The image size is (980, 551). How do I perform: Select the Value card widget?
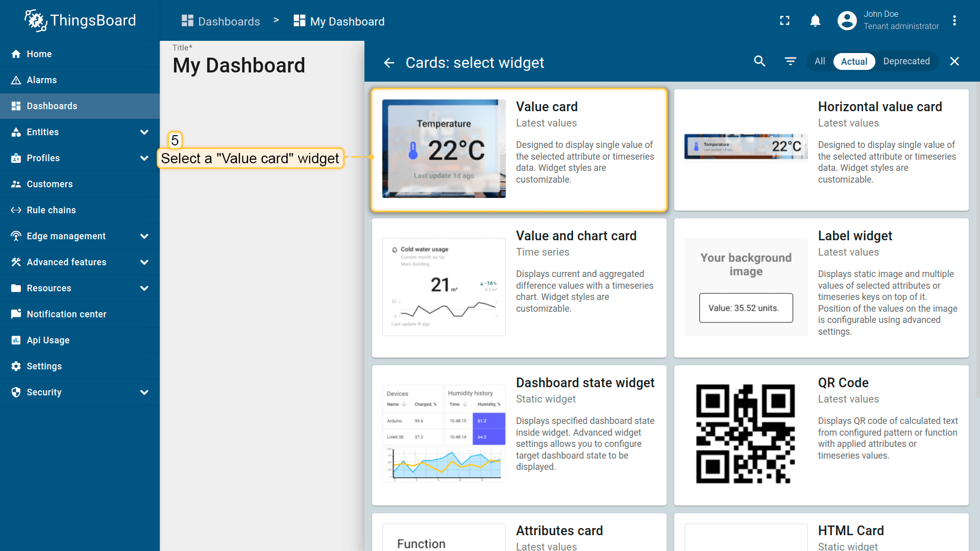pos(519,150)
